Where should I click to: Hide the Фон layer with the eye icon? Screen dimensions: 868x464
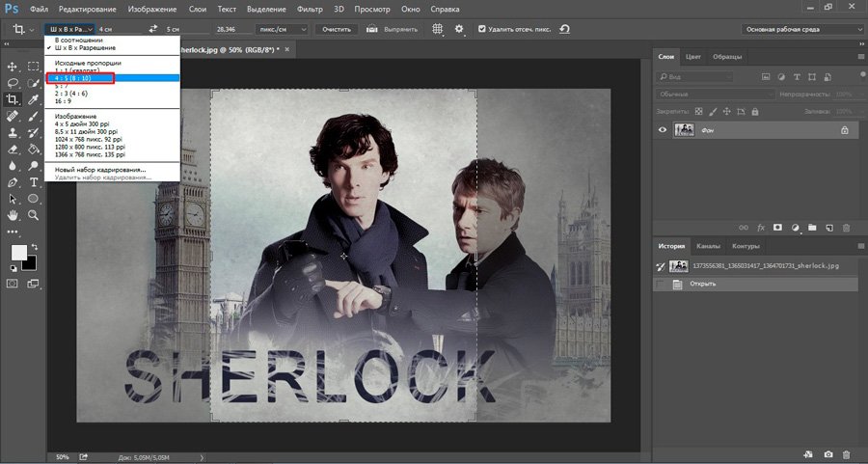coord(662,130)
